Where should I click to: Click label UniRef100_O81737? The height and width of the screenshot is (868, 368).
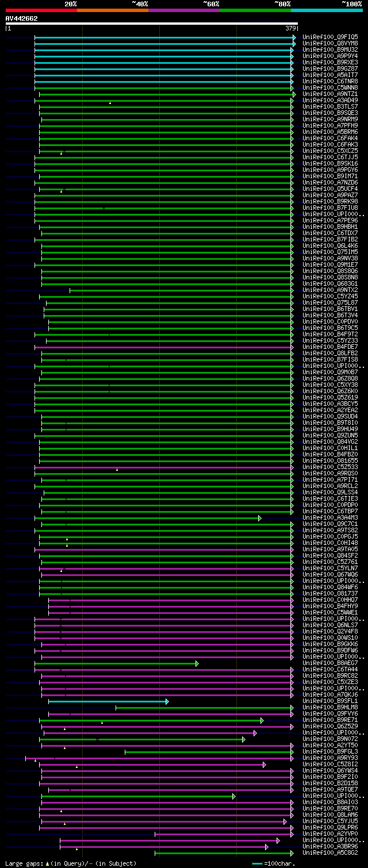coord(330,593)
